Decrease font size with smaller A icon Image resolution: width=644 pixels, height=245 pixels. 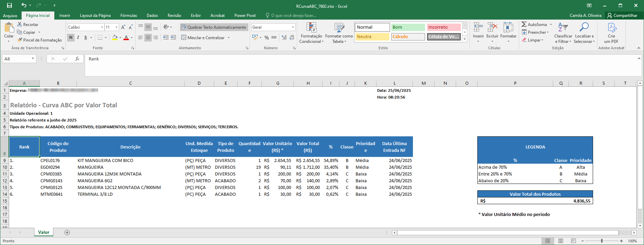tap(130, 27)
